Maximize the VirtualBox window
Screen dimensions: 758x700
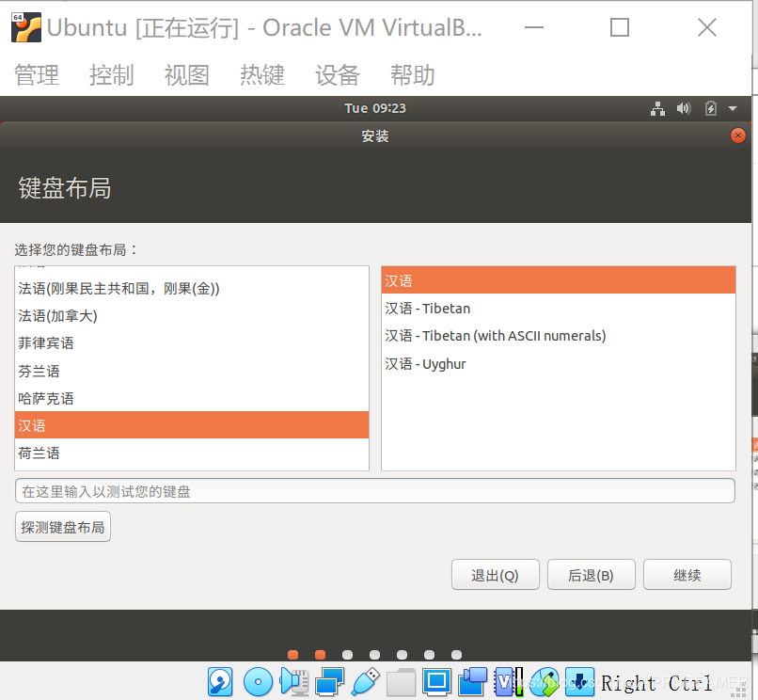[619, 27]
